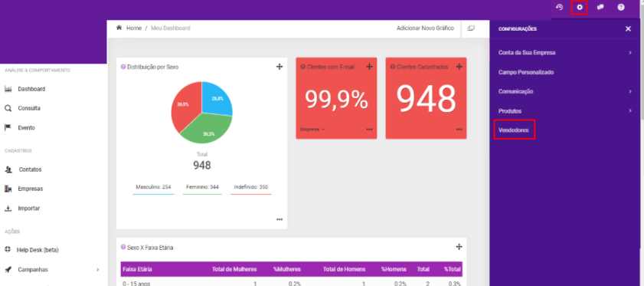This screenshot has width=644, height=286.
Task: Click the Evento flag icon
Action: coord(8,127)
